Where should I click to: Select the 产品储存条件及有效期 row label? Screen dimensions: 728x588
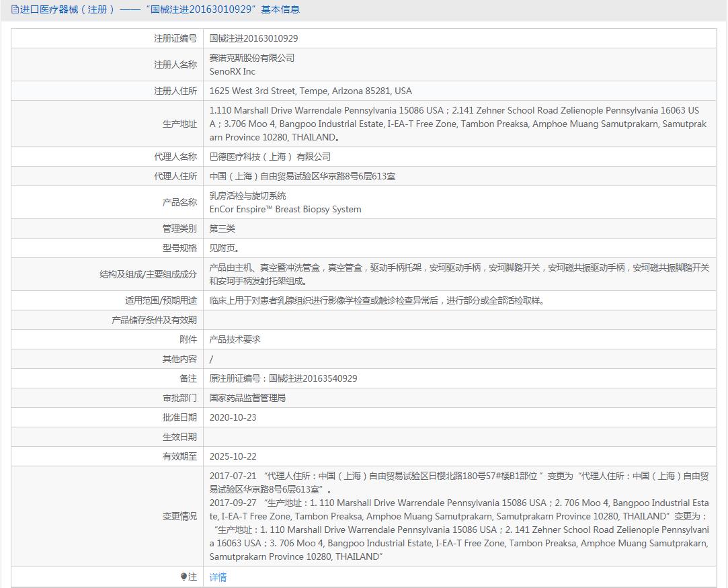tap(154, 321)
